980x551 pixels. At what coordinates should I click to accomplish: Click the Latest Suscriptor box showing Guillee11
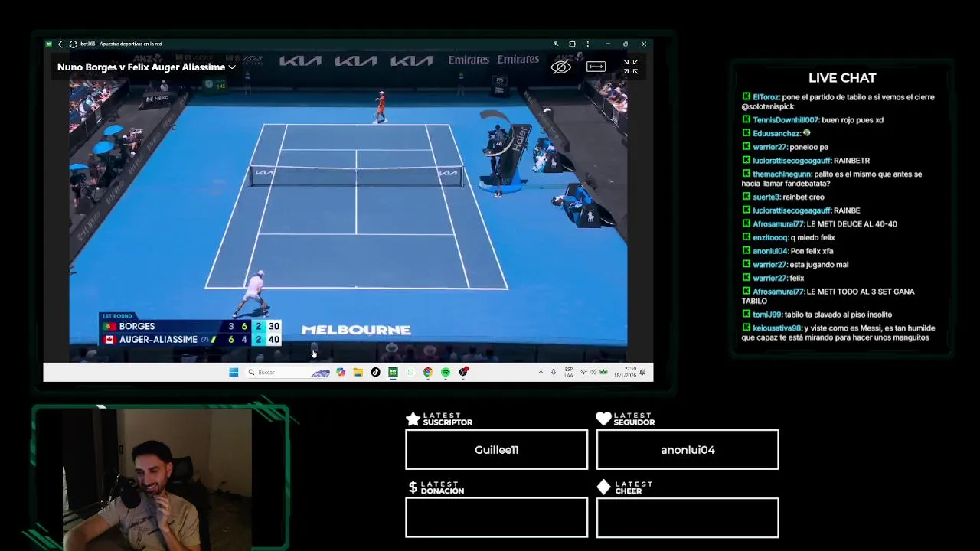click(496, 449)
